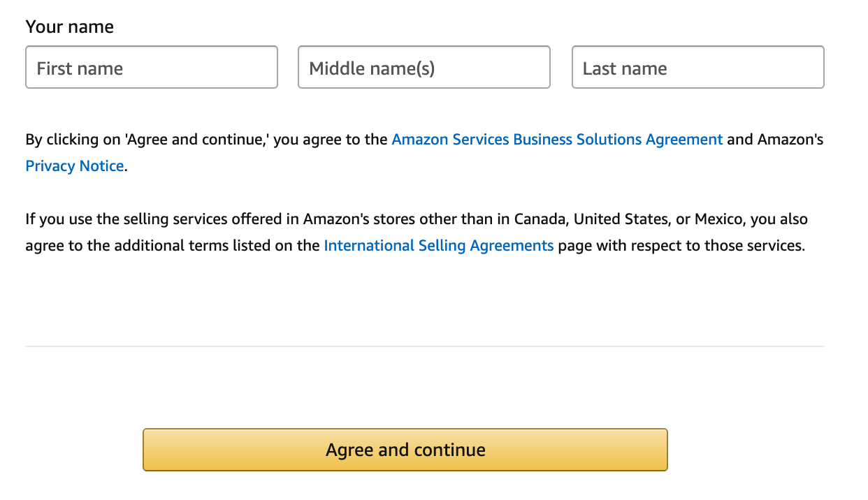Click inside the First name field
The height and width of the screenshot is (500, 868).
151,67
